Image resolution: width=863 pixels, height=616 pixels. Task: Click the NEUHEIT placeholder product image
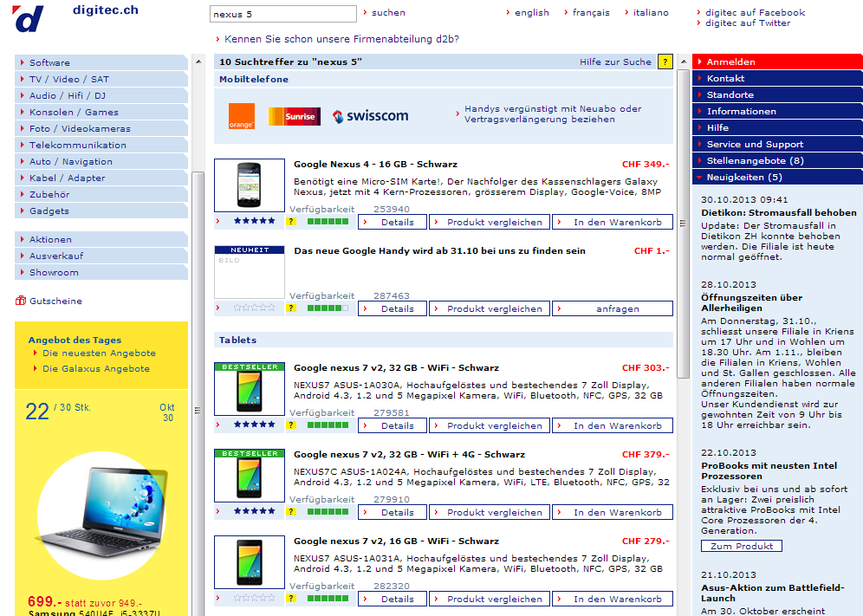click(x=250, y=272)
